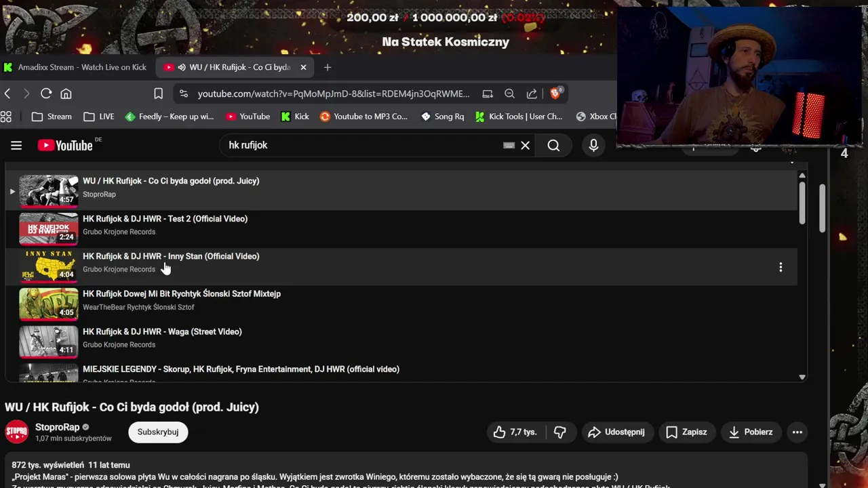868x488 pixels.
Task: Open a new browser tab with plus
Action: click(x=328, y=67)
